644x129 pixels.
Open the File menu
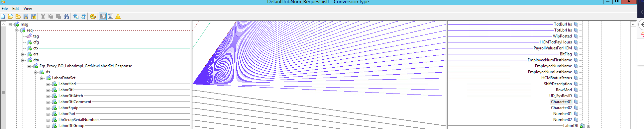5,9
